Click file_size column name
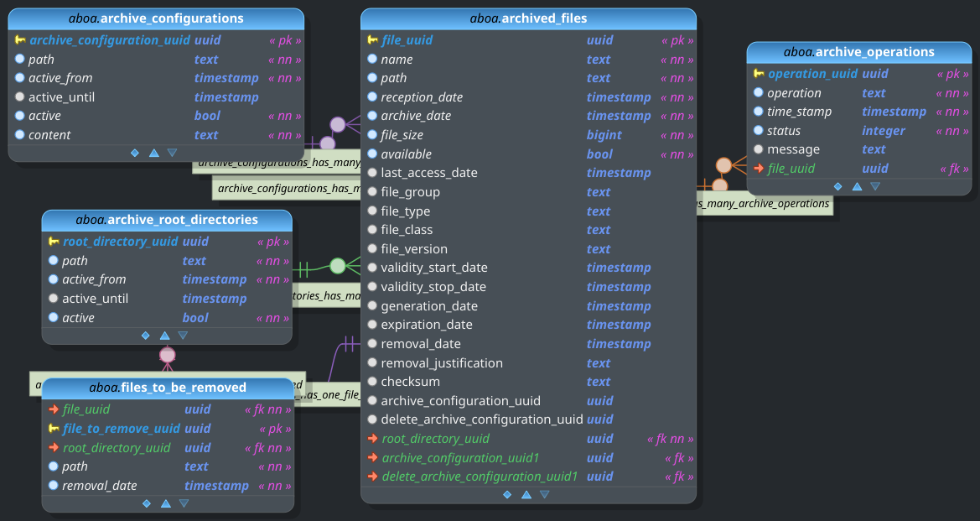Image resolution: width=980 pixels, height=521 pixels. pos(402,135)
